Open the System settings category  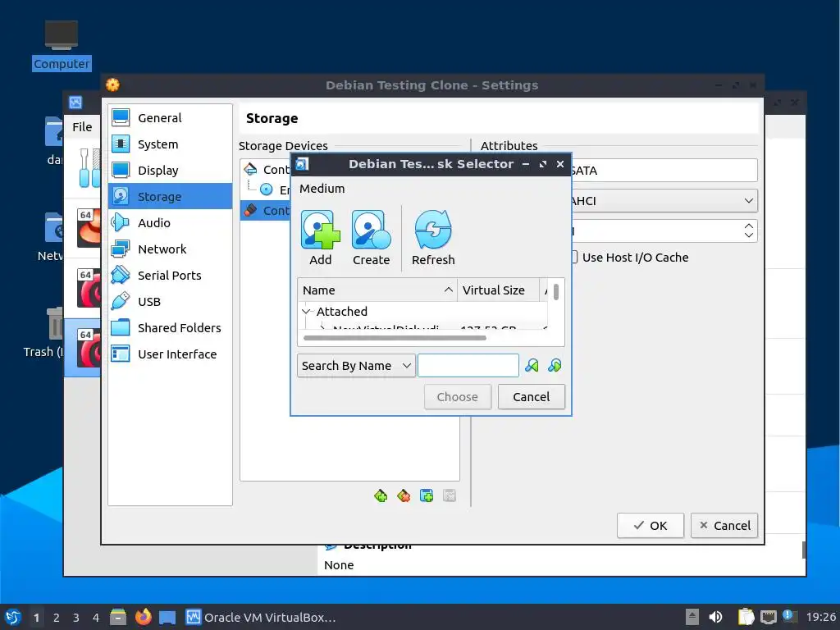(171, 144)
